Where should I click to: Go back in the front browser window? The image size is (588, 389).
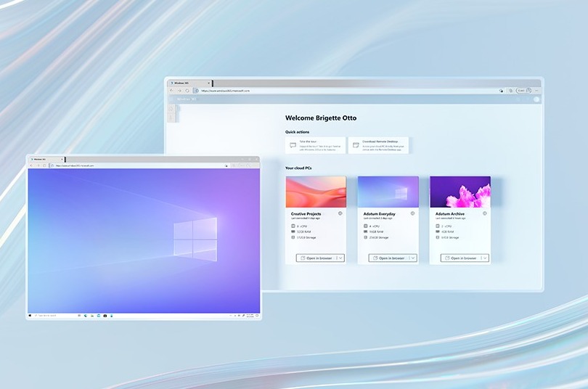31,165
